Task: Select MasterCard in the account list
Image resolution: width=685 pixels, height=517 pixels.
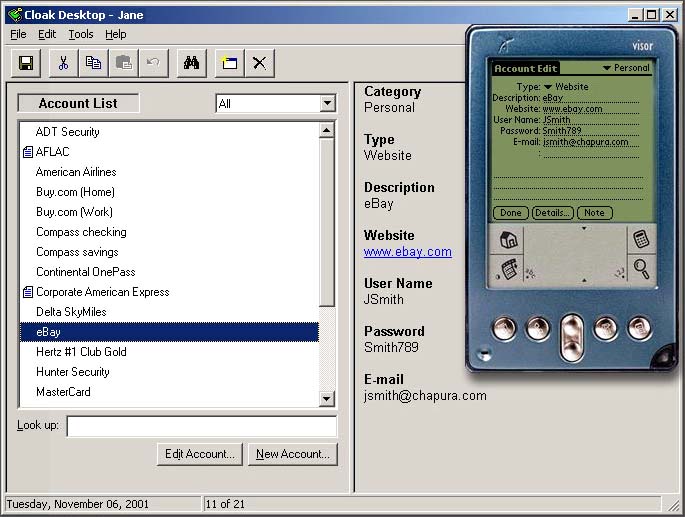Action: (170, 392)
